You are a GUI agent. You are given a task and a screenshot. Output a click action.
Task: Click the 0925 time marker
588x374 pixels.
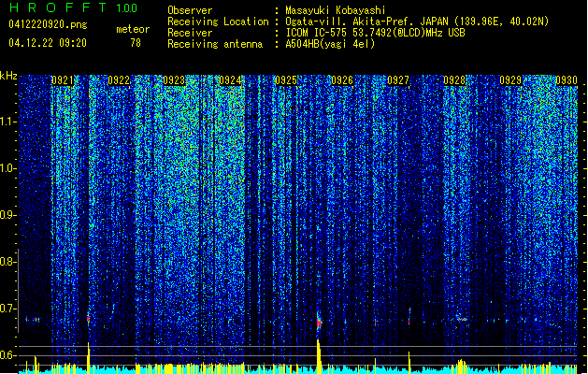pos(286,80)
